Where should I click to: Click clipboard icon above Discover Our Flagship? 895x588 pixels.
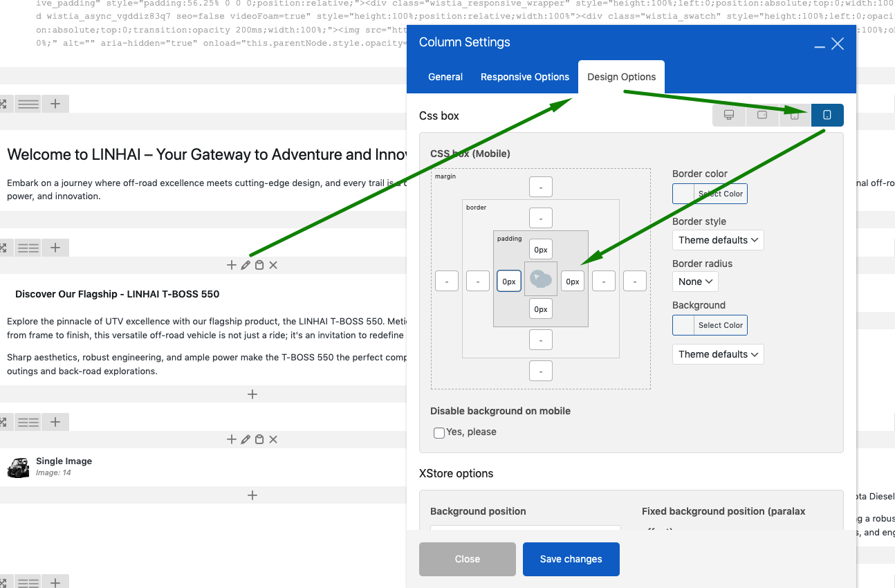pos(259,265)
